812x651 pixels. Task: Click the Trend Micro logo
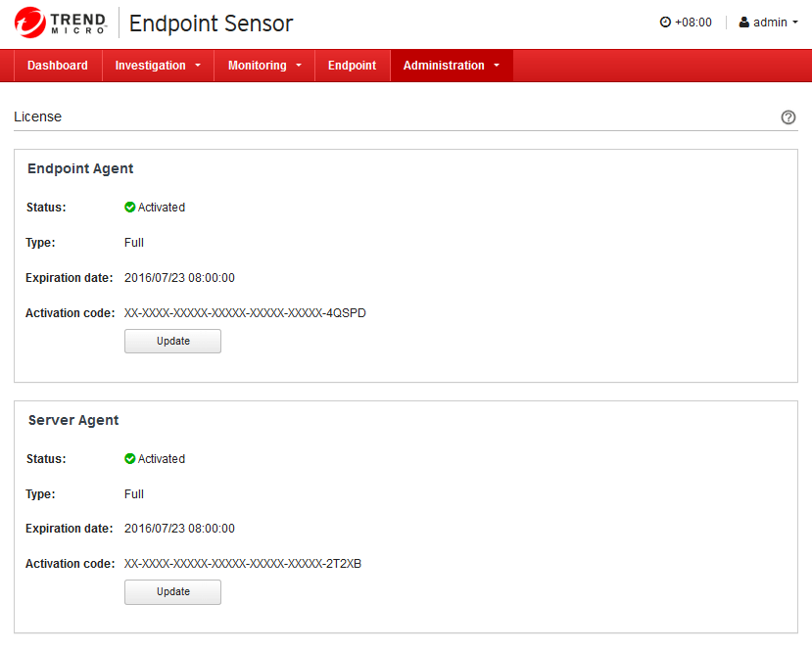point(61,23)
